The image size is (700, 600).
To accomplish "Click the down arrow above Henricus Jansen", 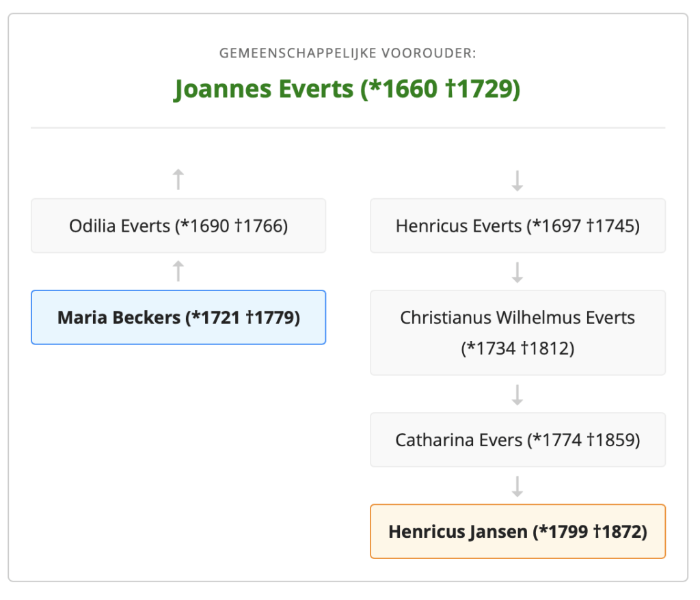I will click(x=517, y=487).
